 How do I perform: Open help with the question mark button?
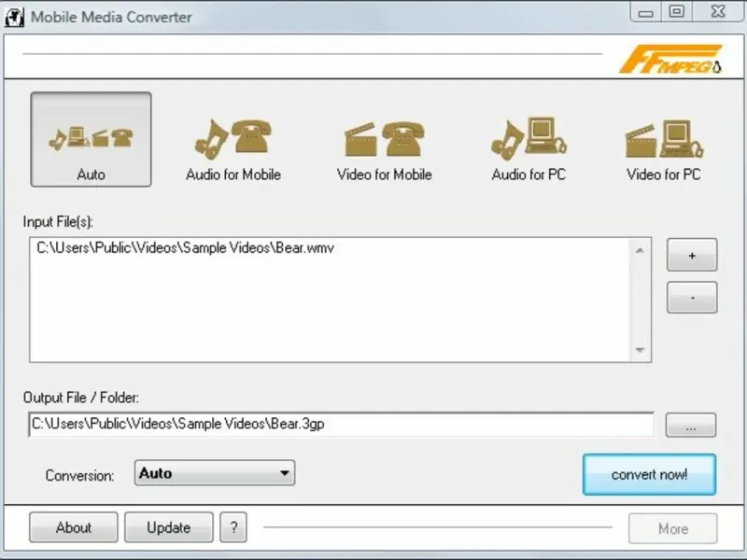[233, 527]
